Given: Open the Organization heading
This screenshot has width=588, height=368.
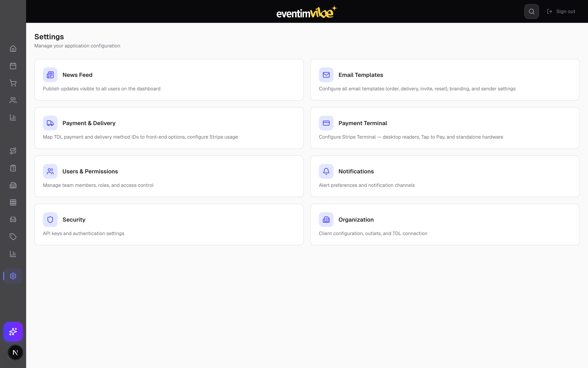Looking at the screenshot, I should pos(356,220).
